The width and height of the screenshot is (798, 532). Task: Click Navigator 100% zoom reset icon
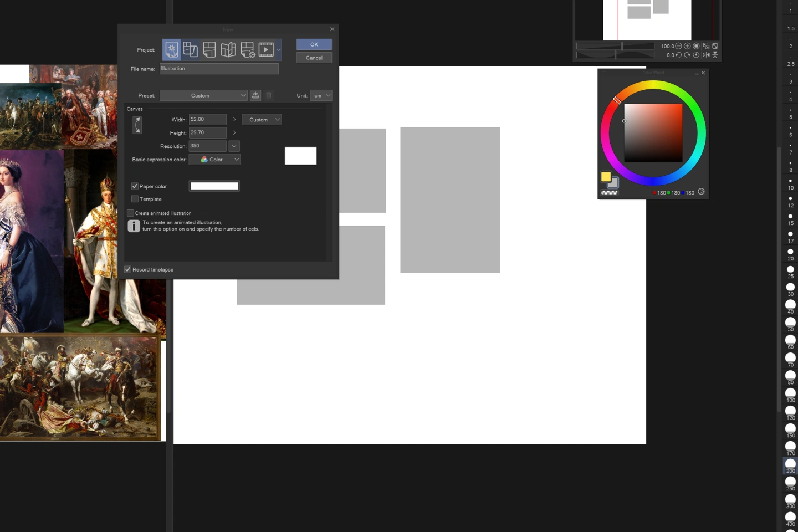696,46
